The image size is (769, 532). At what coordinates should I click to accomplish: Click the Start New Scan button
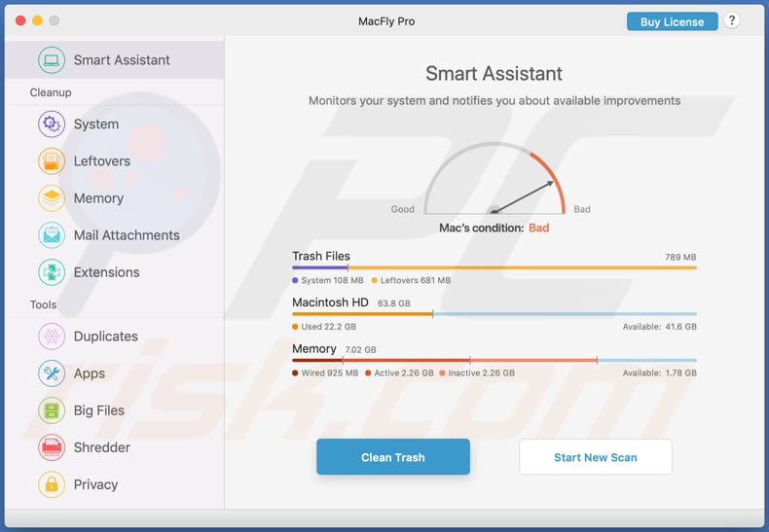[595, 457]
